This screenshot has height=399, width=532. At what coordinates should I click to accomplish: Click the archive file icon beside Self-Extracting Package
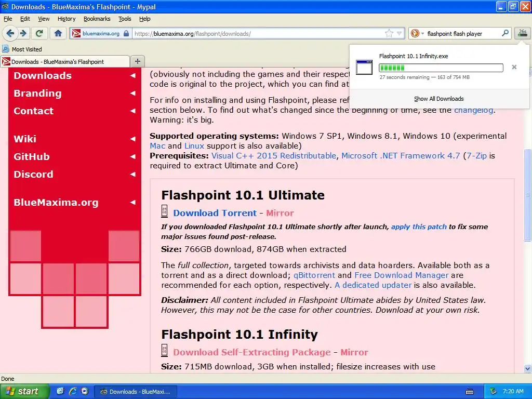click(x=164, y=350)
